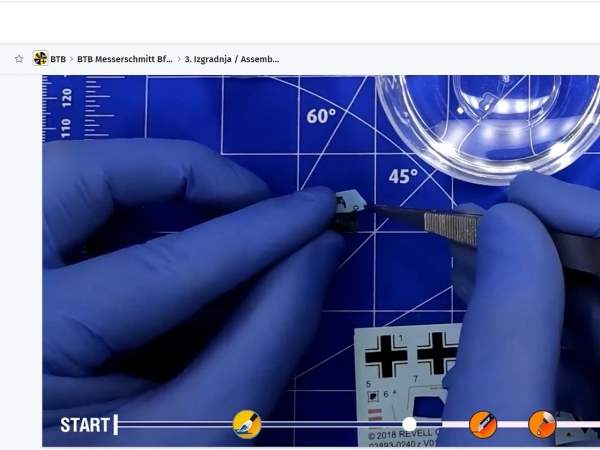Jump to the orange hobby knife marker
Screen dimensions: 600x450
[x=483, y=424]
